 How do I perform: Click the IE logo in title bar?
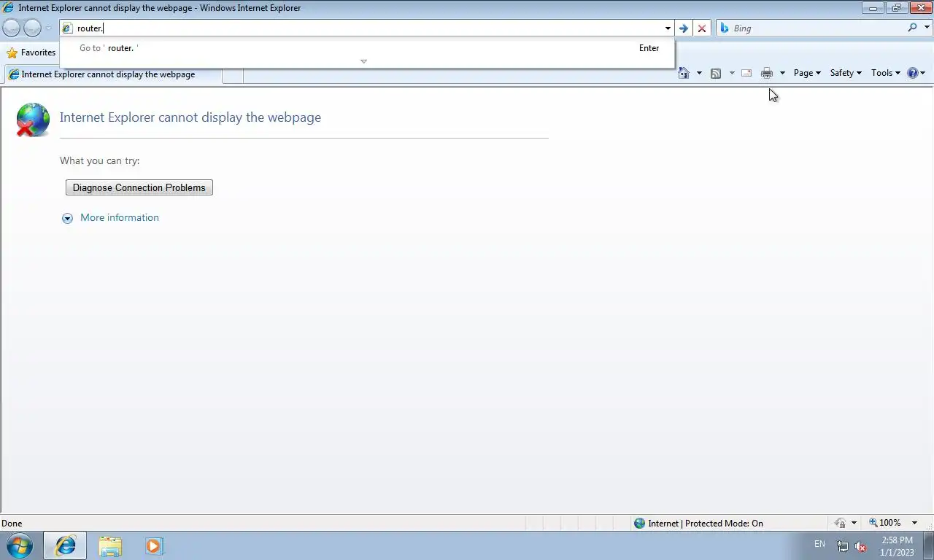point(9,8)
